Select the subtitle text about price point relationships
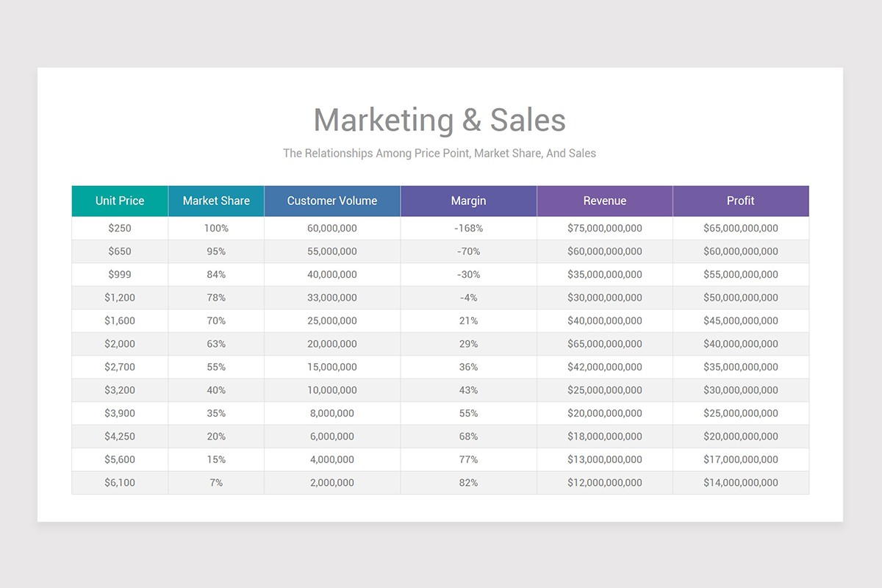The image size is (882, 588). 440,153
